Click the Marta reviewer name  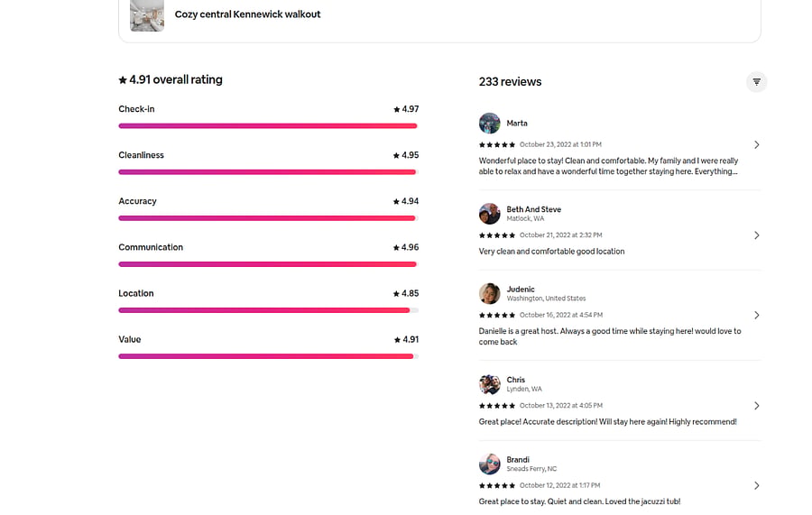517,124
